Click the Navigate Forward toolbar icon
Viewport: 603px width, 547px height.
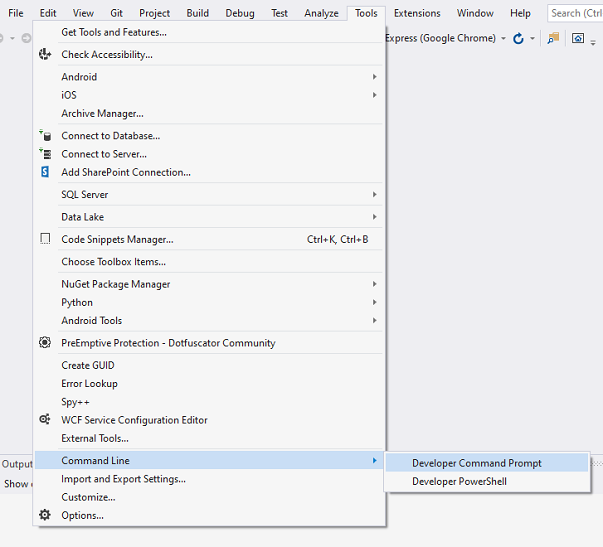coord(26,38)
